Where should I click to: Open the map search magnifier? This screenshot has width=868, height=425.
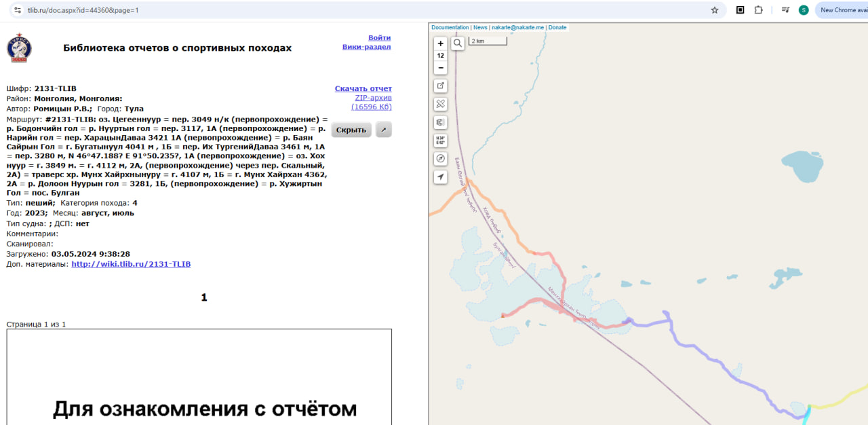458,43
